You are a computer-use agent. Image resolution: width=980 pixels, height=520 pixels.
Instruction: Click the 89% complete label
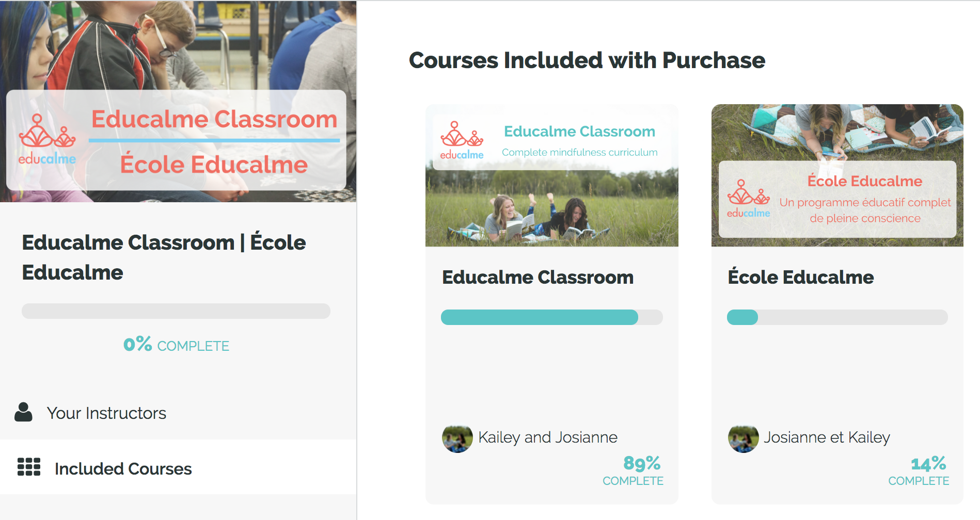[633, 470]
